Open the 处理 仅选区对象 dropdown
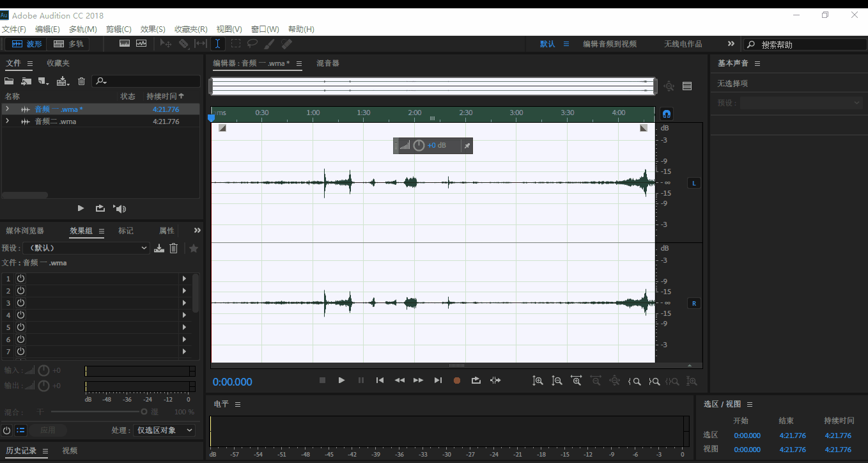The image size is (868, 463). coord(164,430)
